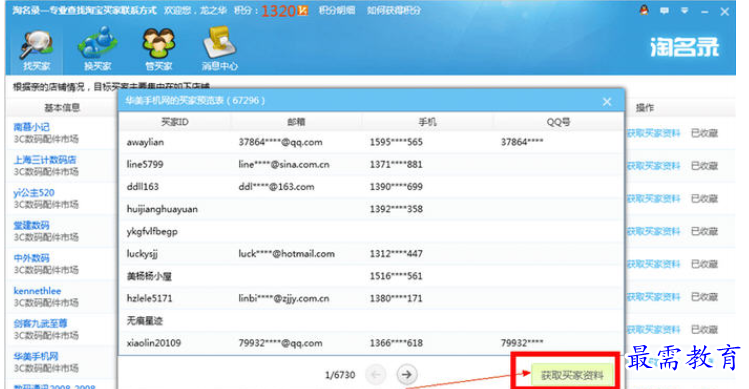
Task: Click the 手机 column header
Action: (x=427, y=122)
